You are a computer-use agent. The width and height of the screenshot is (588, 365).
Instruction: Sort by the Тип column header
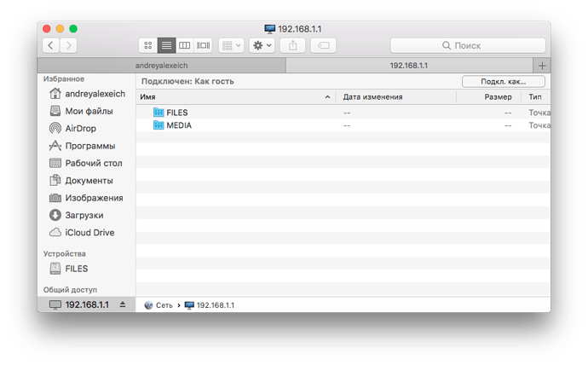[535, 96]
